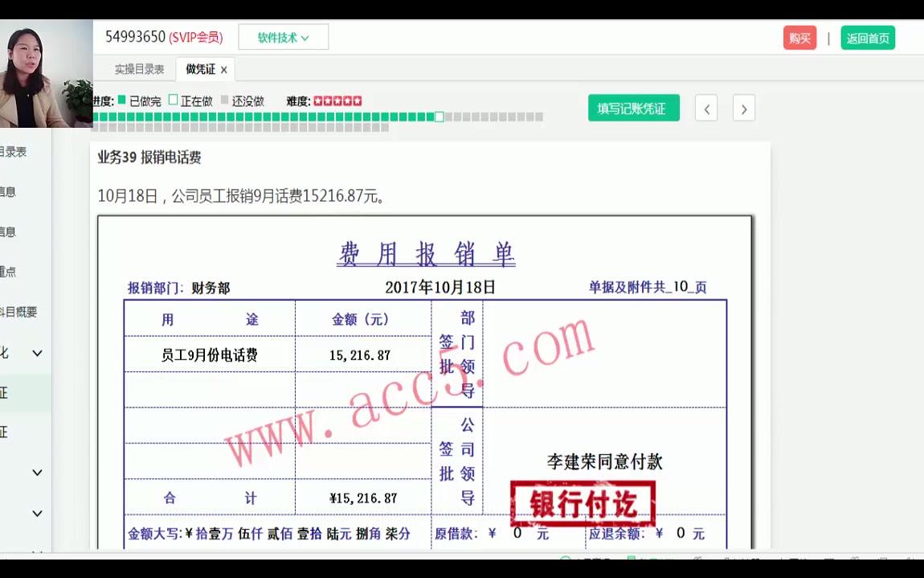
Task: Click the 填写记账凭证 green button
Action: (x=634, y=107)
